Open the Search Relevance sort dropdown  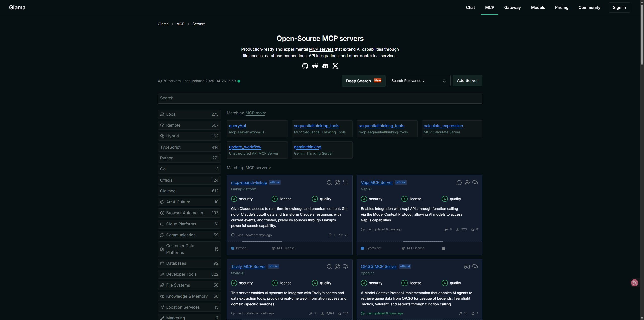tap(419, 81)
